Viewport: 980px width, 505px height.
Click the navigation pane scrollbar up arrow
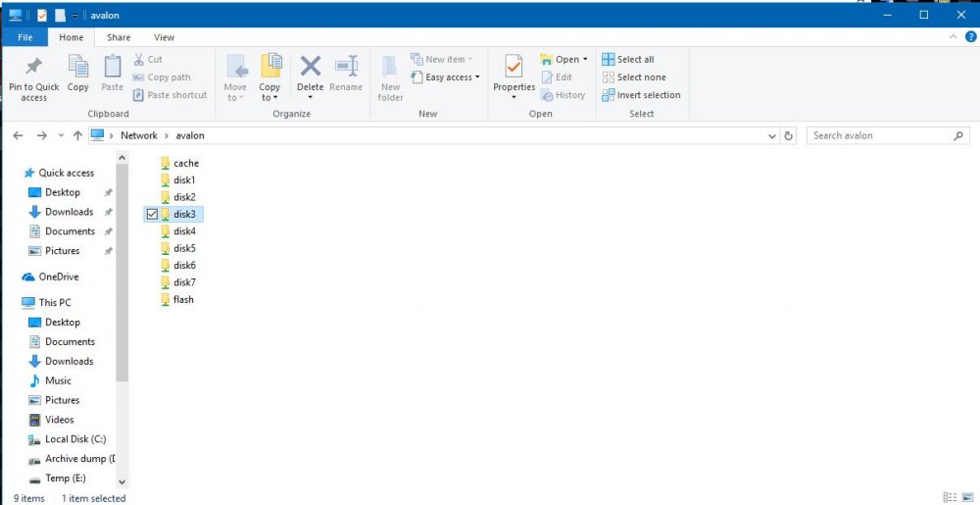(x=122, y=159)
